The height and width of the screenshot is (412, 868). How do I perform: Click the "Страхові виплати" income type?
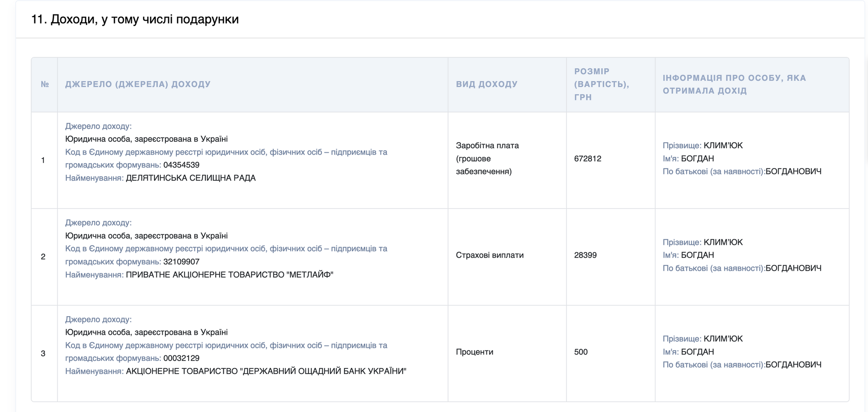(x=490, y=255)
